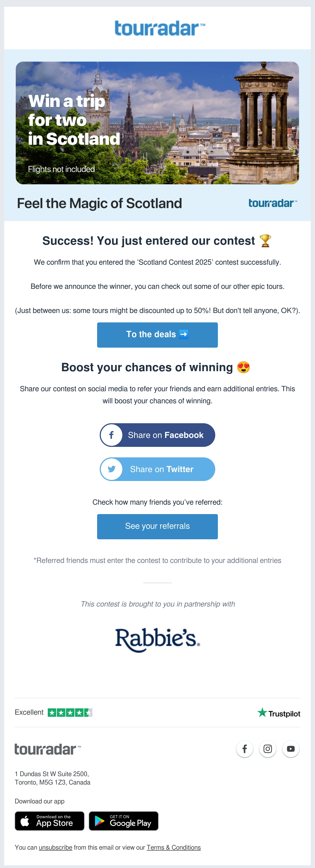Share the contest on Facebook

(x=157, y=435)
